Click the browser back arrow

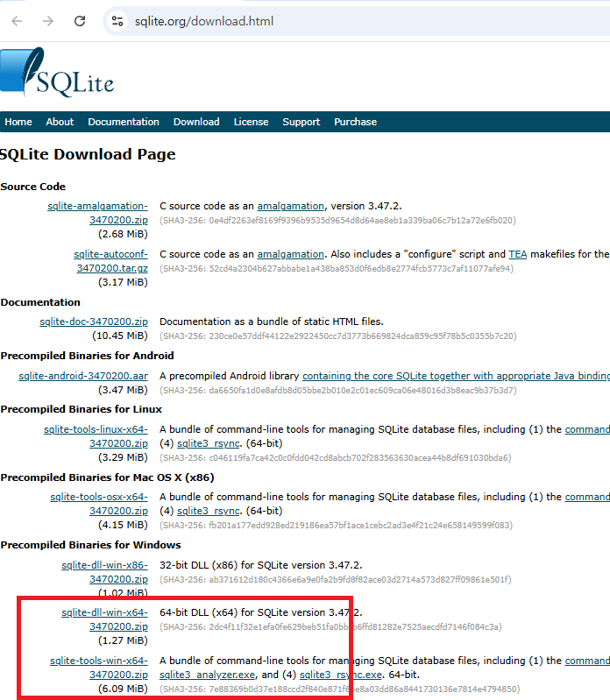coord(17,21)
